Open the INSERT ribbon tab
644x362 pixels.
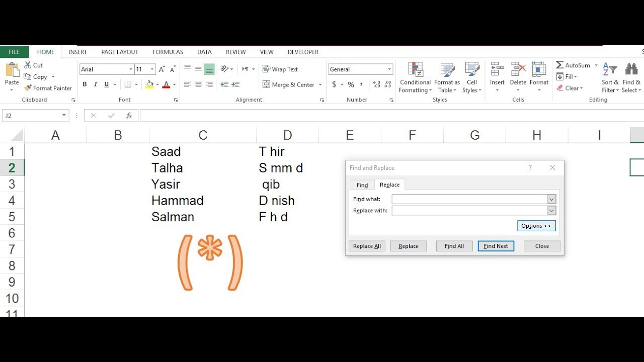[78, 52]
